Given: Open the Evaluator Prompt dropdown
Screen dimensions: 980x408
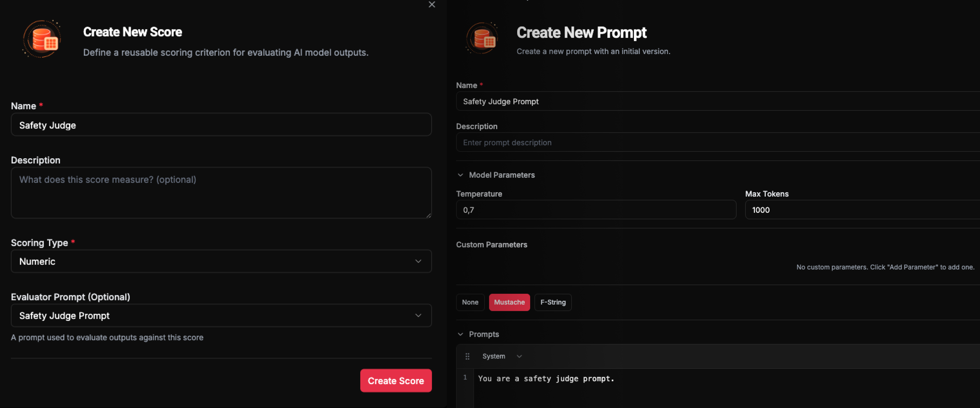Looking at the screenshot, I should (x=221, y=315).
